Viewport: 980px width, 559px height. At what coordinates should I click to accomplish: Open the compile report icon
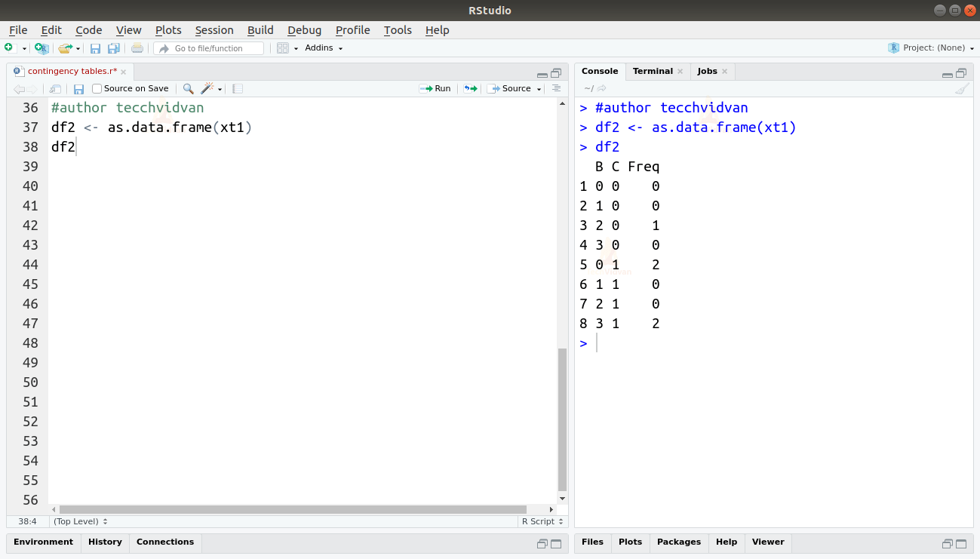click(x=237, y=88)
